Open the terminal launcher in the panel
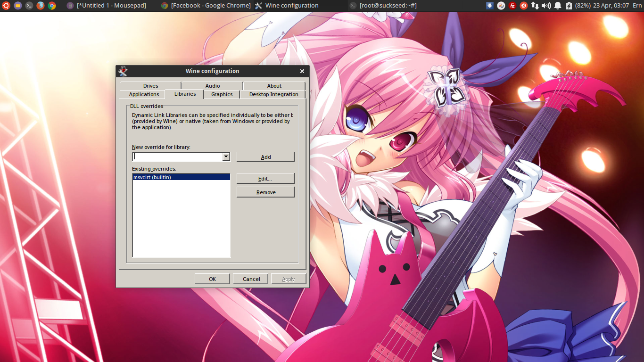 (29, 6)
